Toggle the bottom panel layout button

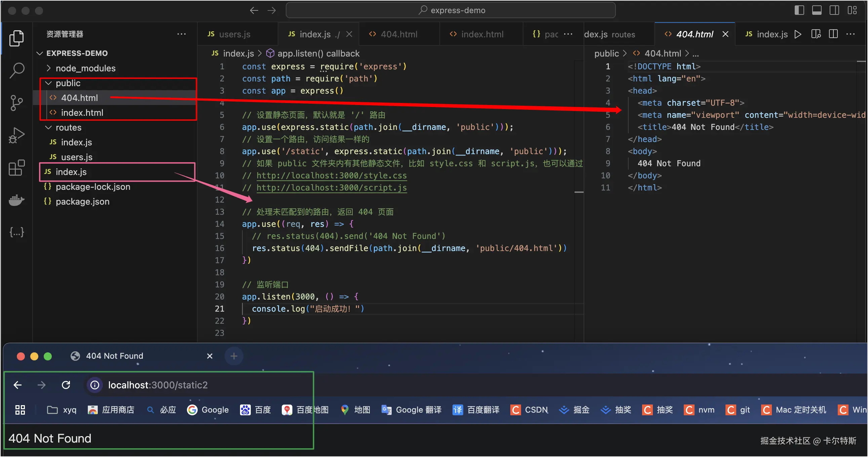(817, 10)
